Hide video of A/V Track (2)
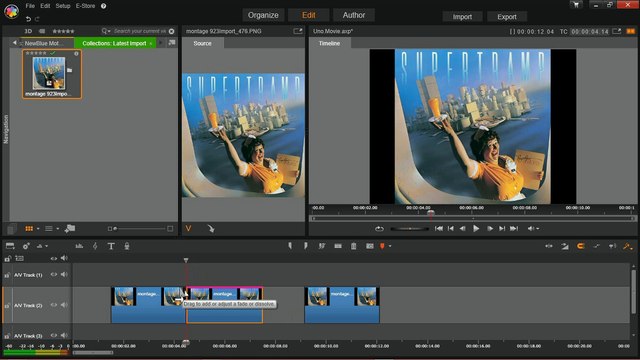The width and height of the screenshot is (640, 360). tap(53, 305)
